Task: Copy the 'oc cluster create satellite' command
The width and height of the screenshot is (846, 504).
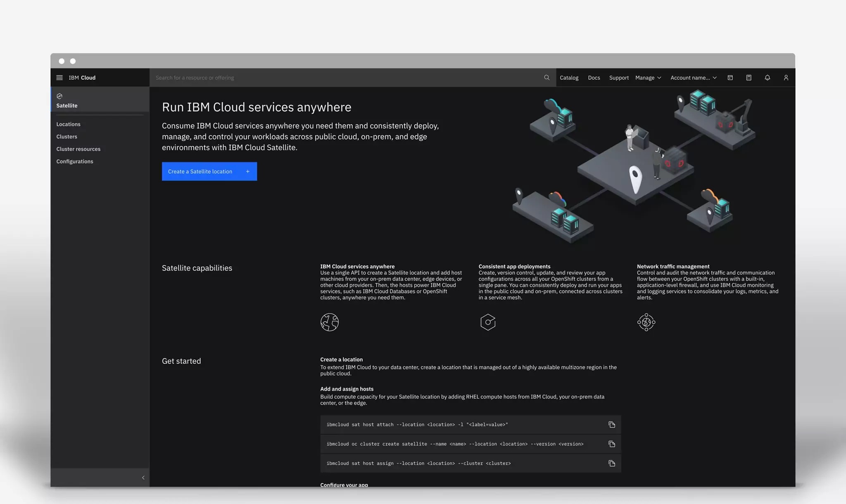Action: [x=612, y=444]
